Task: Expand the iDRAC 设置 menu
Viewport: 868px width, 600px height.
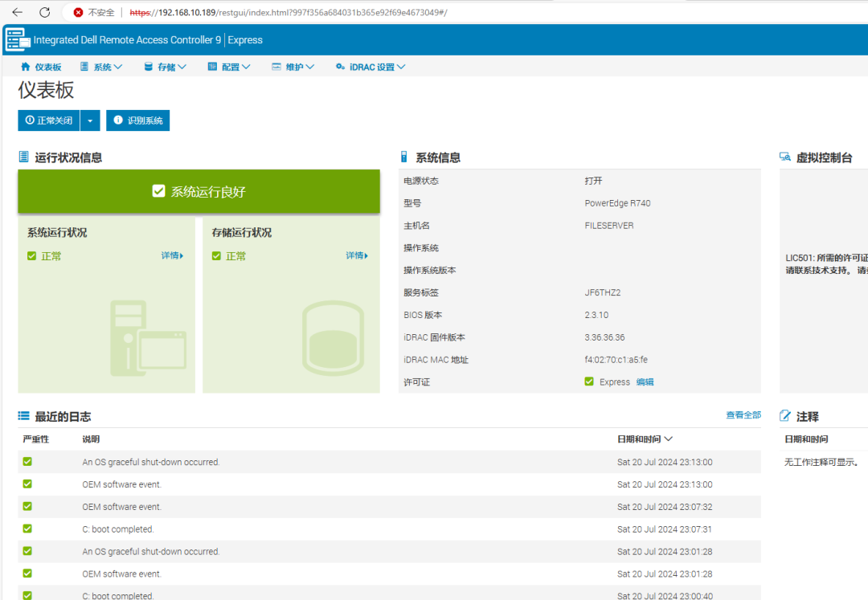Action: pos(371,67)
